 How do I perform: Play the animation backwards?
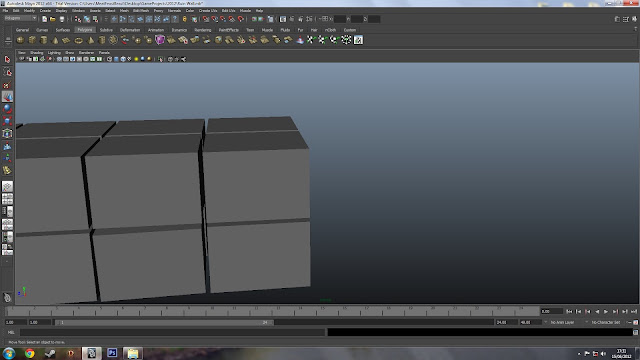coord(597,312)
